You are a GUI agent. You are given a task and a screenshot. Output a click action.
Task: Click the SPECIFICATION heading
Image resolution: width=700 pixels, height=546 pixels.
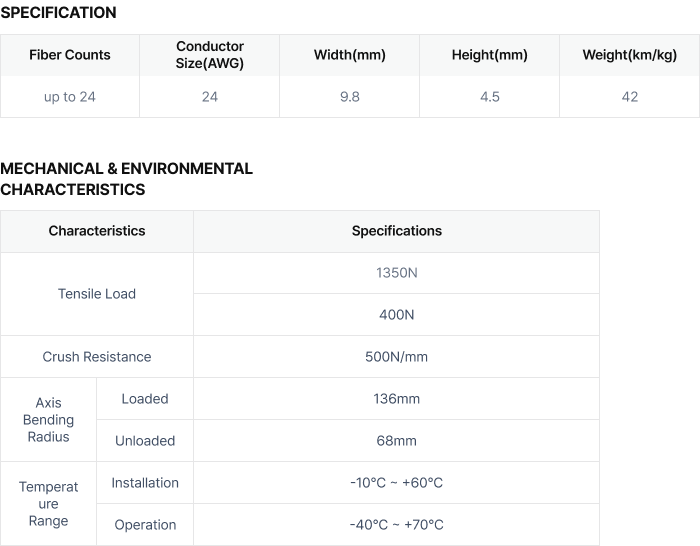coord(58,13)
